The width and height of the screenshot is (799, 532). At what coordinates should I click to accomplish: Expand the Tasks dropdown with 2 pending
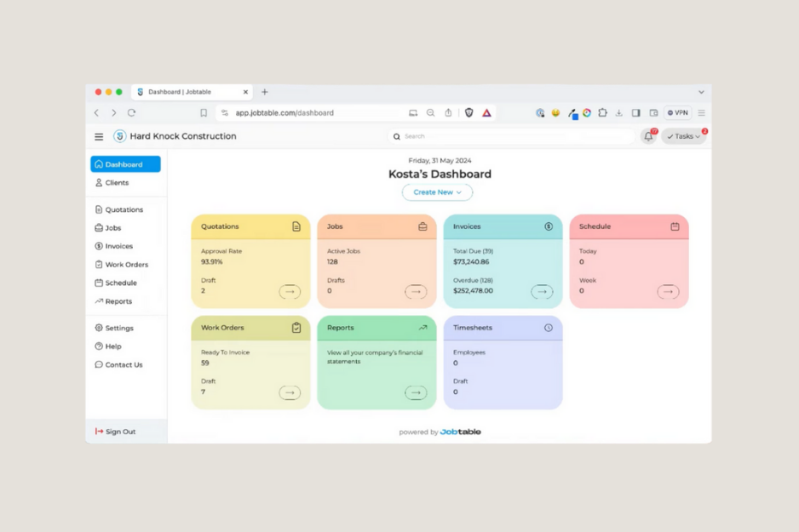point(683,135)
